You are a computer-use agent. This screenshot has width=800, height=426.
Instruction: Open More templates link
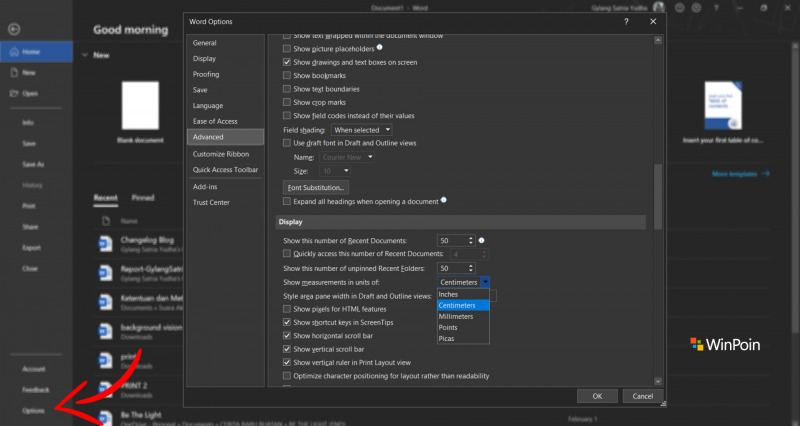pyautogui.click(x=740, y=173)
